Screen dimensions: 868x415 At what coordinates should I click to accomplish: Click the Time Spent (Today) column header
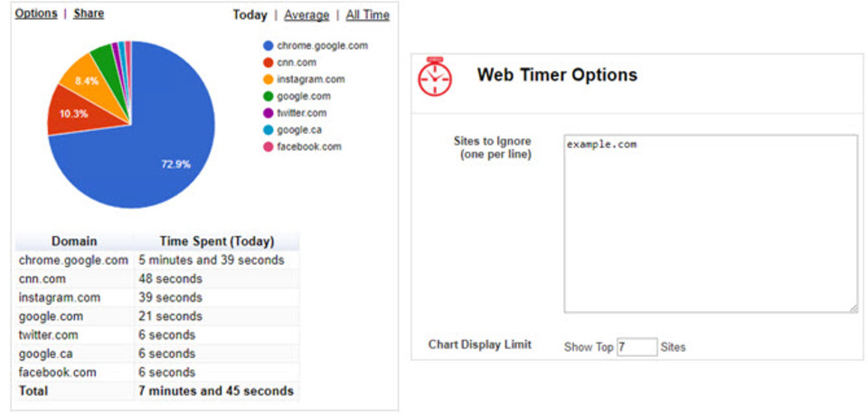[x=216, y=241]
